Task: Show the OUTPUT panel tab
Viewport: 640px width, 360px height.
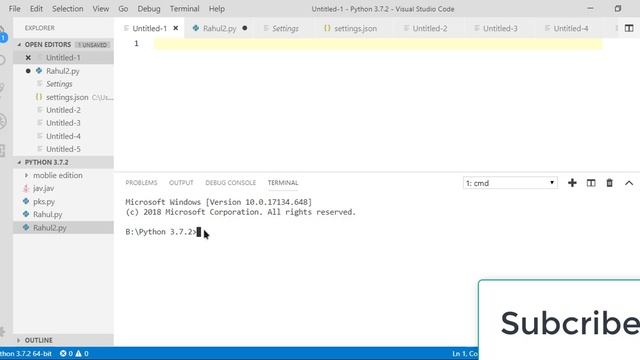Action: (181, 182)
